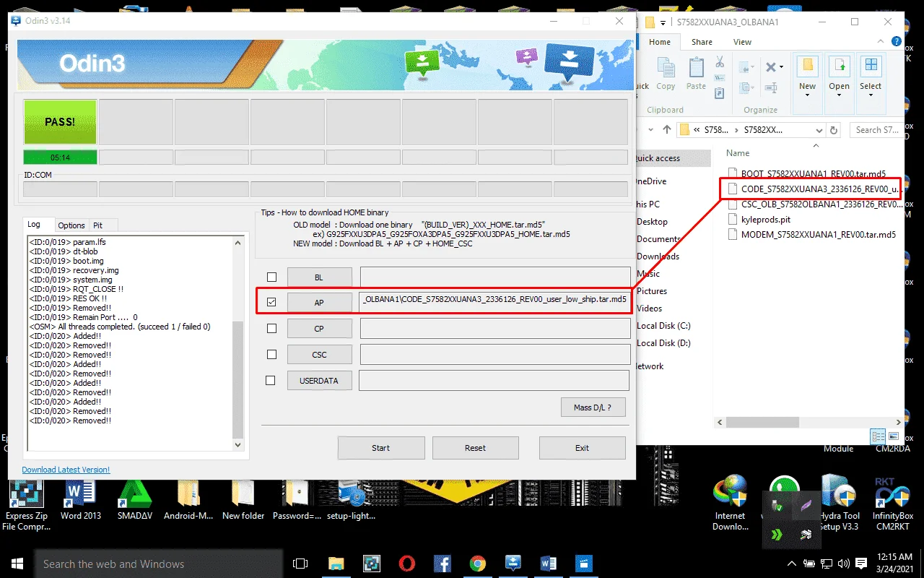The height and width of the screenshot is (578, 924).
Task: Open the SMADAV desktop shortcut
Action: tap(135, 501)
